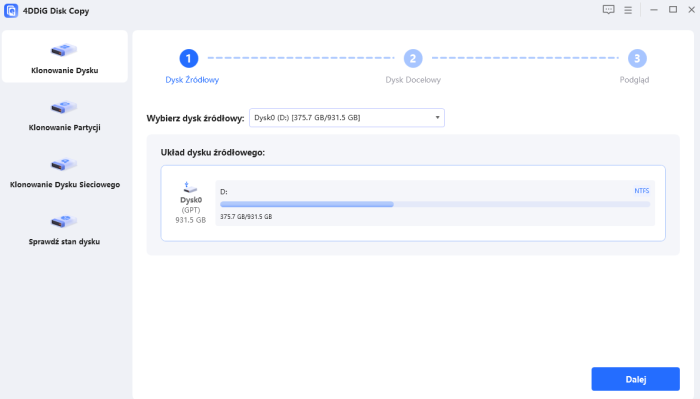The height and width of the screenshot is (399, 700).
Task: Click the Dalej button
Action: coord(636,379)
